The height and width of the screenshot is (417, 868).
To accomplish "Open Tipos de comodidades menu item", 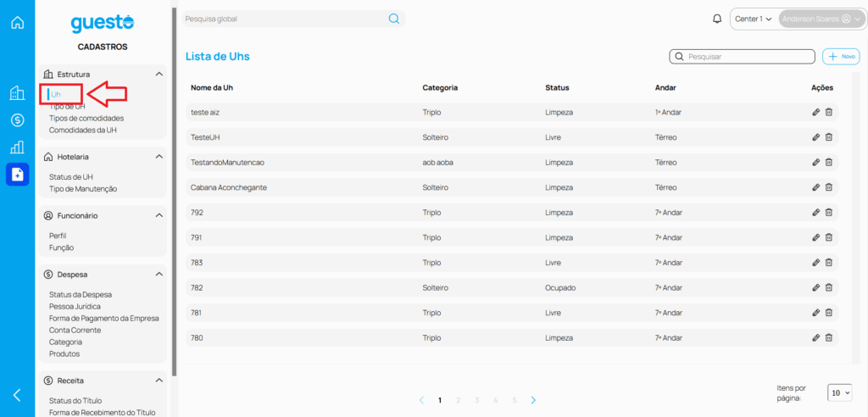I will pos(86,119).
